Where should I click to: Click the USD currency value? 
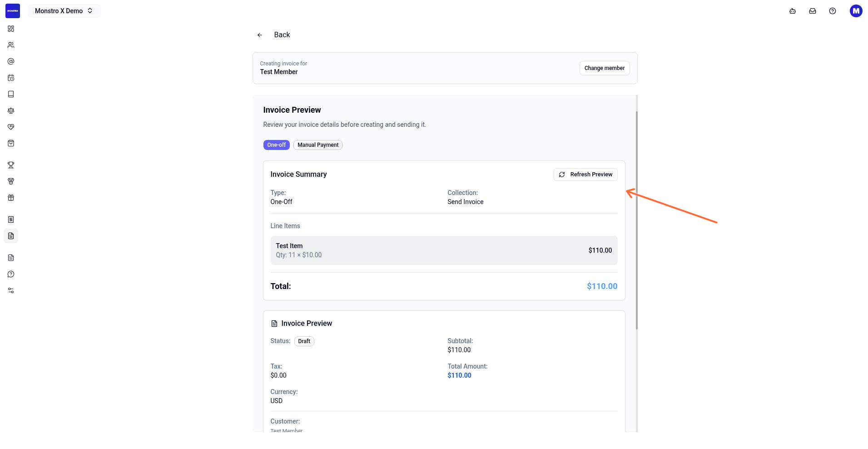[x=277, y=401]
